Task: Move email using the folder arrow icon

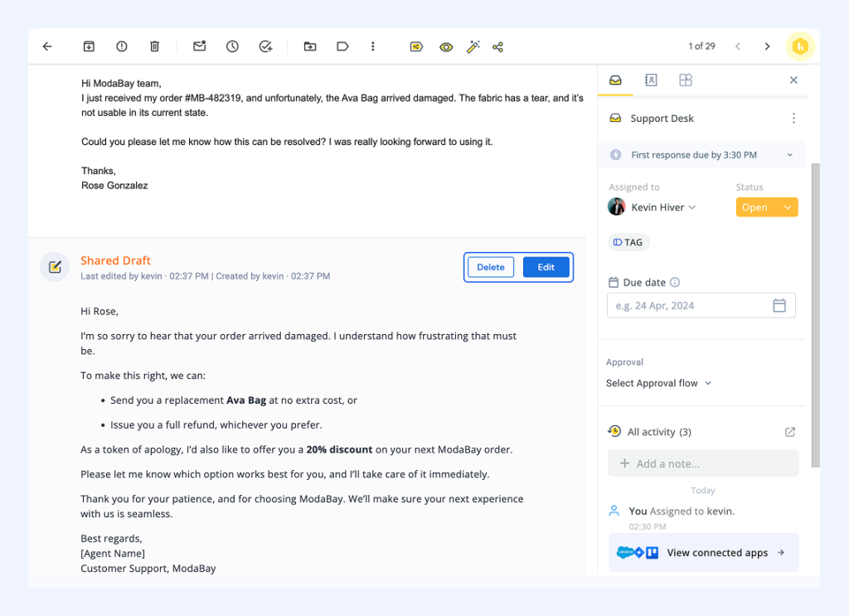Action: click(x=310, y=46)
